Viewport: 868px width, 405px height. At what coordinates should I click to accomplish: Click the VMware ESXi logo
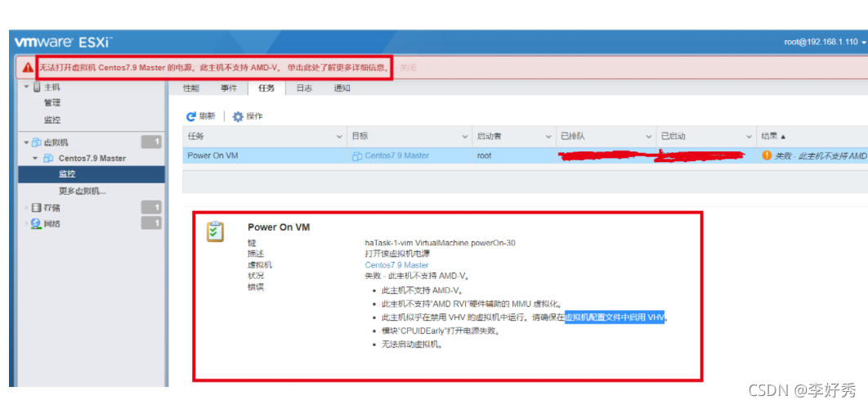click(x=64, y=42)
